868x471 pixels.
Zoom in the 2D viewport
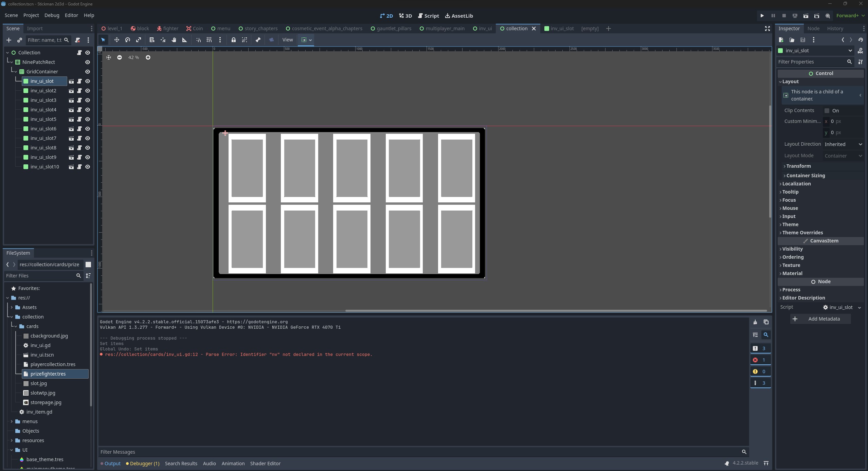(x=148, y=57)
